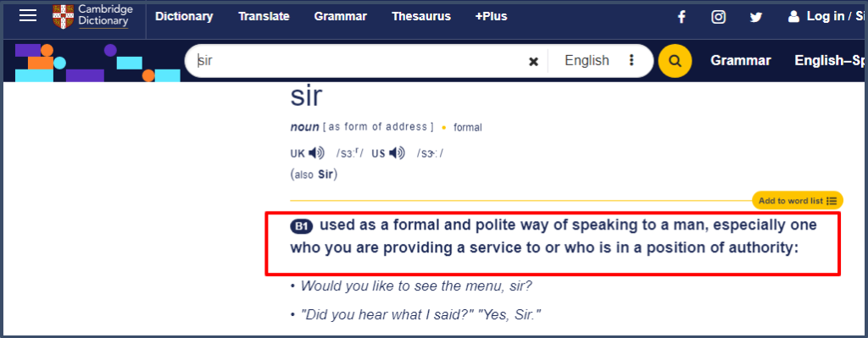This screenshot has width=868, height=338.
Task: Focus the search field containing sir
Action: [x=359, y=61]
